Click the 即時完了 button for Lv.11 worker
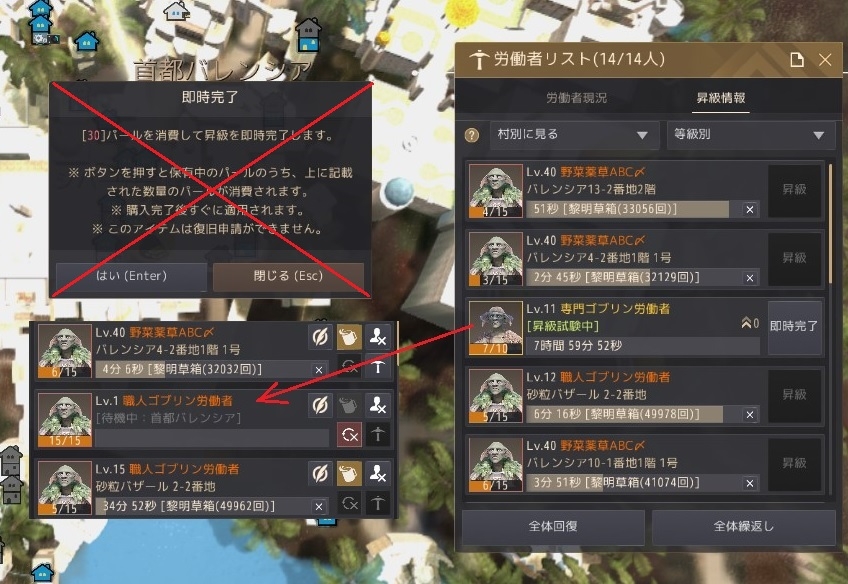This screenshot has width=848, height=584. pos(794,327)
